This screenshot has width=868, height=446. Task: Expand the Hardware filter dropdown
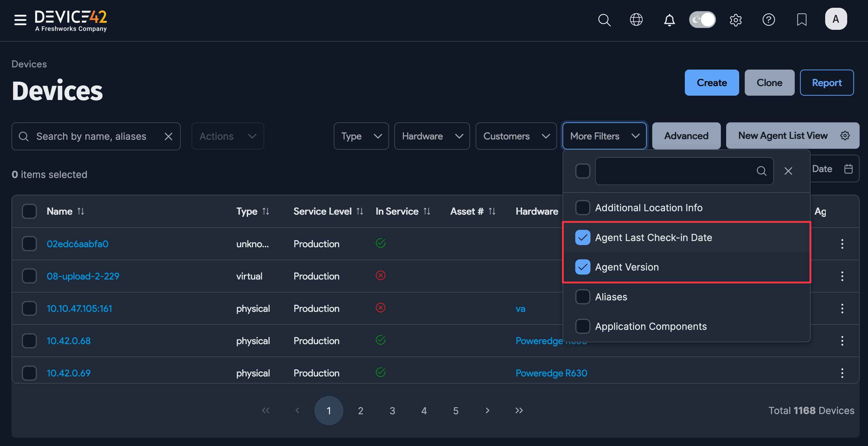[432, 136]
